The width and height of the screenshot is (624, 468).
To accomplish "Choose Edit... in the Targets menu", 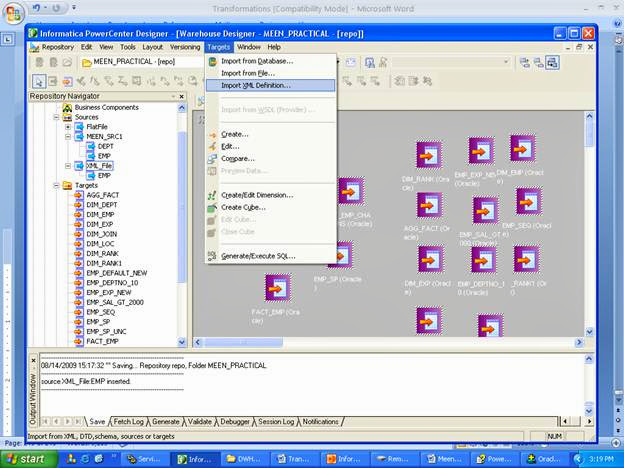I will [x=271, y=146].
